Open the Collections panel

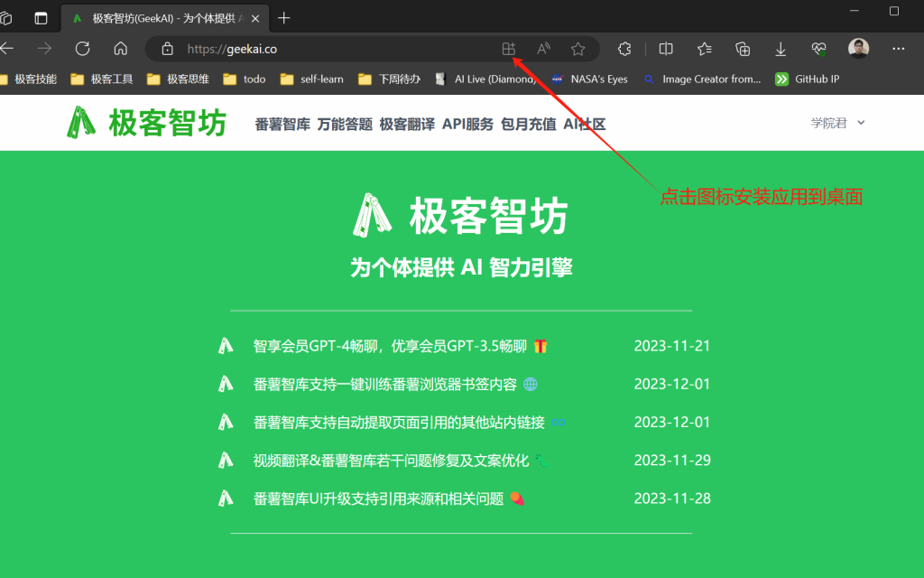(743, 49)
